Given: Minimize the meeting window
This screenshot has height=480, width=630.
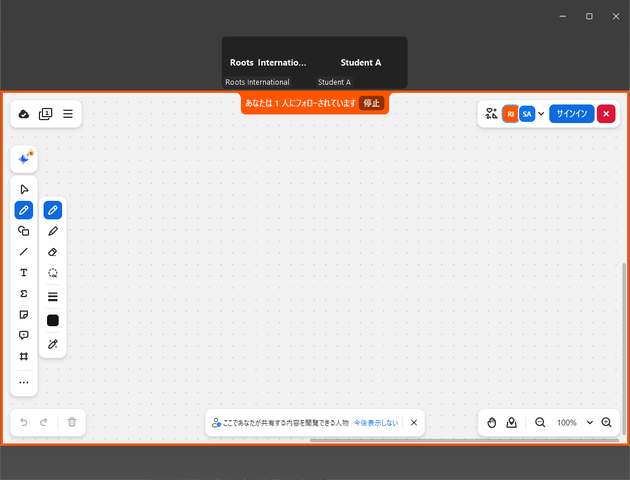Looking at the screenshot, I should point(562,16).
